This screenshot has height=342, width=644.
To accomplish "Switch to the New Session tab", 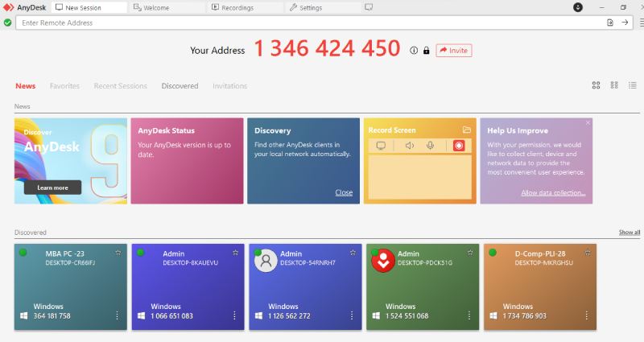I will [89, 7].
